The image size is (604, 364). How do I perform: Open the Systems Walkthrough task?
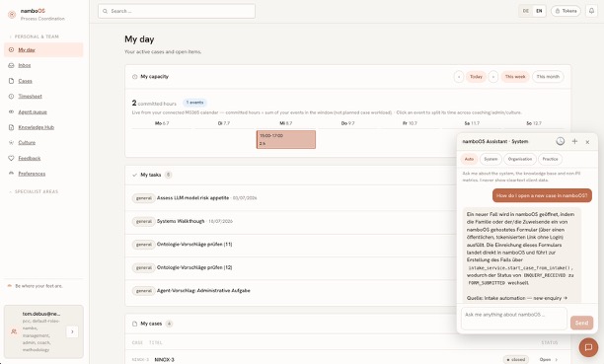(x=181, y=221)
